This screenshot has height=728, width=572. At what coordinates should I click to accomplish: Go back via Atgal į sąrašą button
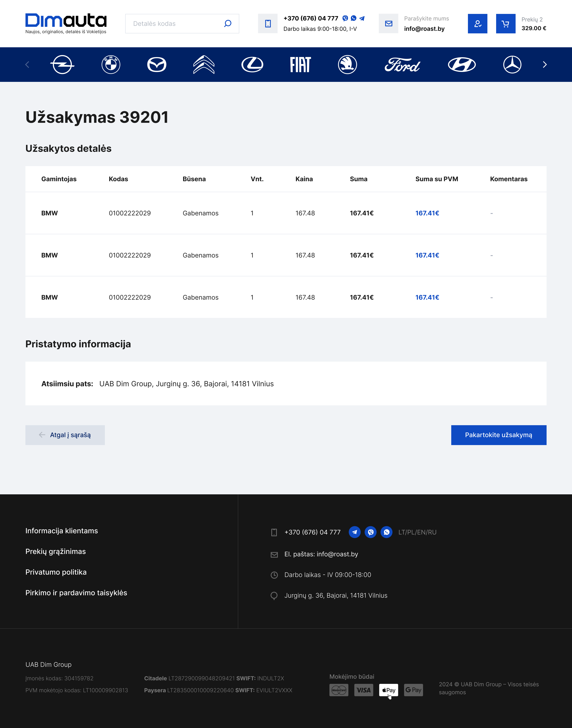(x=65, y=435)
